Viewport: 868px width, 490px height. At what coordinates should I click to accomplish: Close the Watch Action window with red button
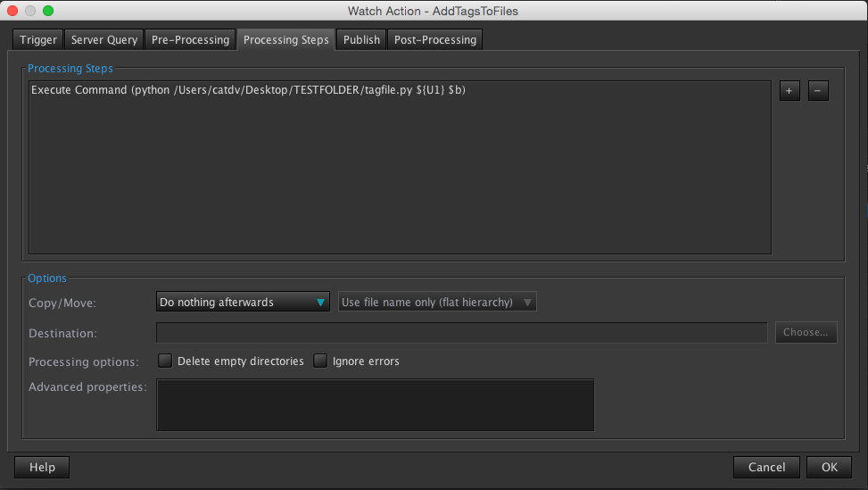[12, 11]
